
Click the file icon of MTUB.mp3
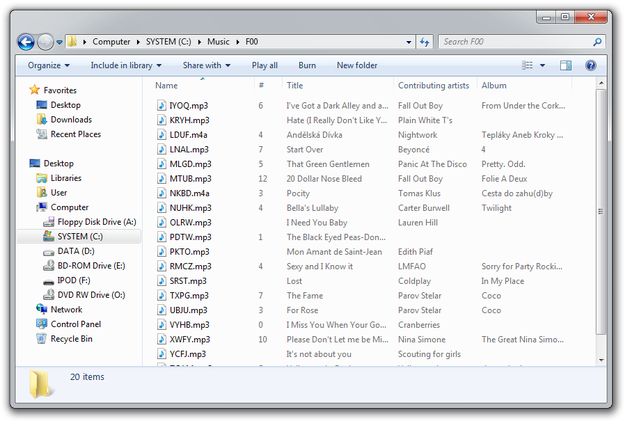[x=161, y=179]
